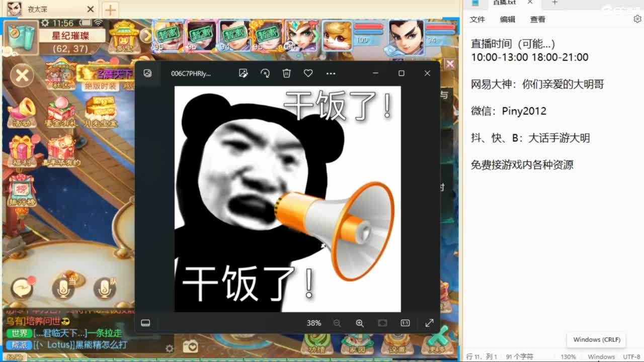Open the chat bubble icon with red dot
Viewport: 644px width, 362px height.
23,288
